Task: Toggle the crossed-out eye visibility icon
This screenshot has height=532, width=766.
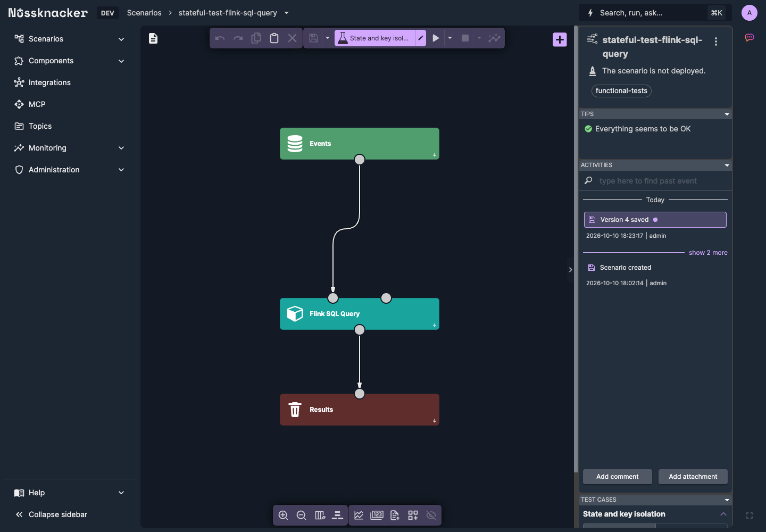Action: point(431,515)
